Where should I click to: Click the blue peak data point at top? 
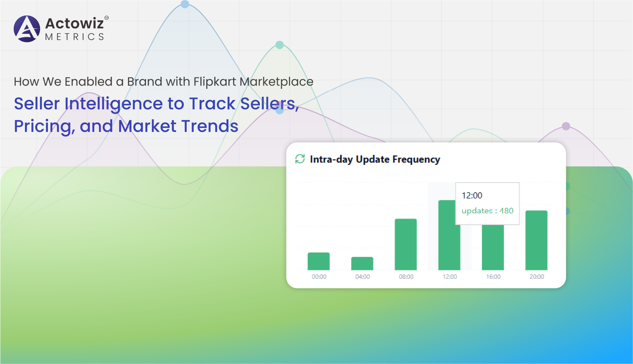click(185, 4)
